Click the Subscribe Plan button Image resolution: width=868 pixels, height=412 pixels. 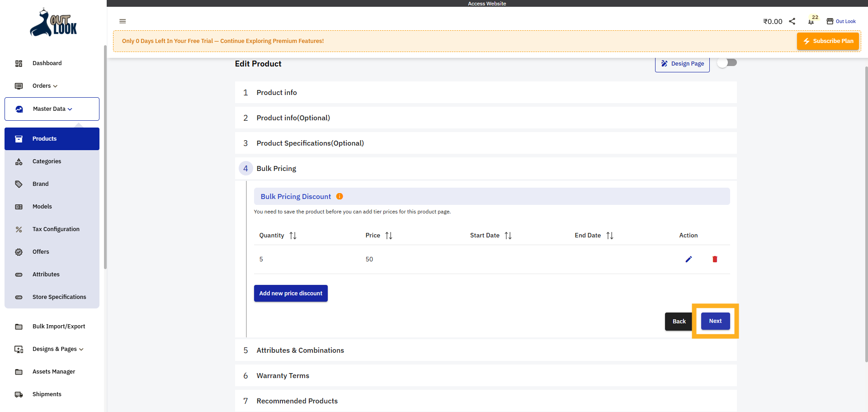[828, 41]
